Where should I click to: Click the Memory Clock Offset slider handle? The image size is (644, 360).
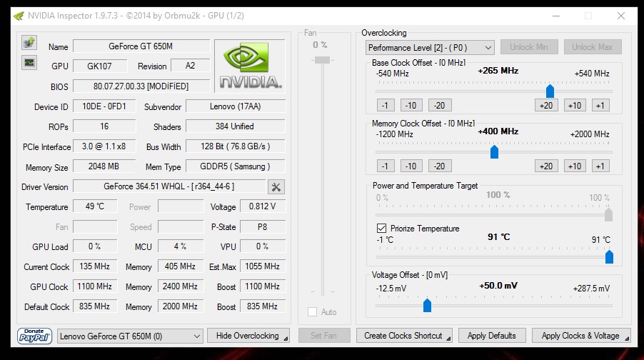point(495,152)
